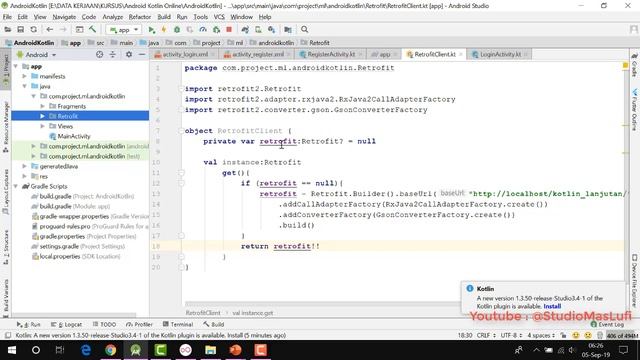Sync project with Gradle files icon

(x=245, y=29)
